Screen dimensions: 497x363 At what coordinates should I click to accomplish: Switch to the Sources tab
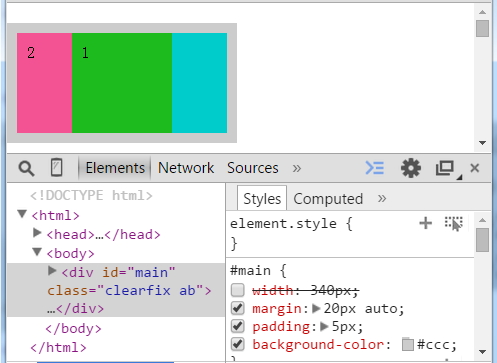(x=253, y=168)
